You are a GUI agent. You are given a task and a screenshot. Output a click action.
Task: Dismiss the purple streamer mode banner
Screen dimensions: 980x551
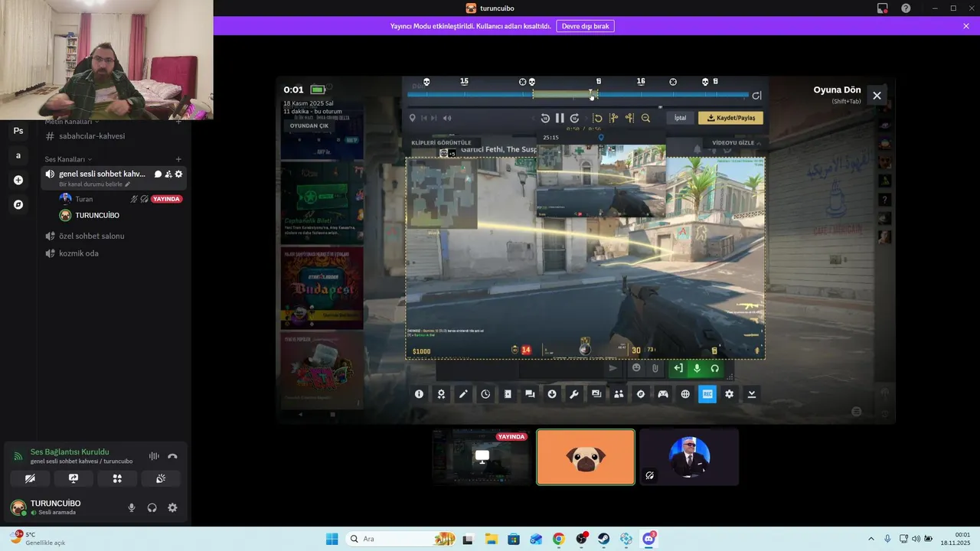(966, 26)
